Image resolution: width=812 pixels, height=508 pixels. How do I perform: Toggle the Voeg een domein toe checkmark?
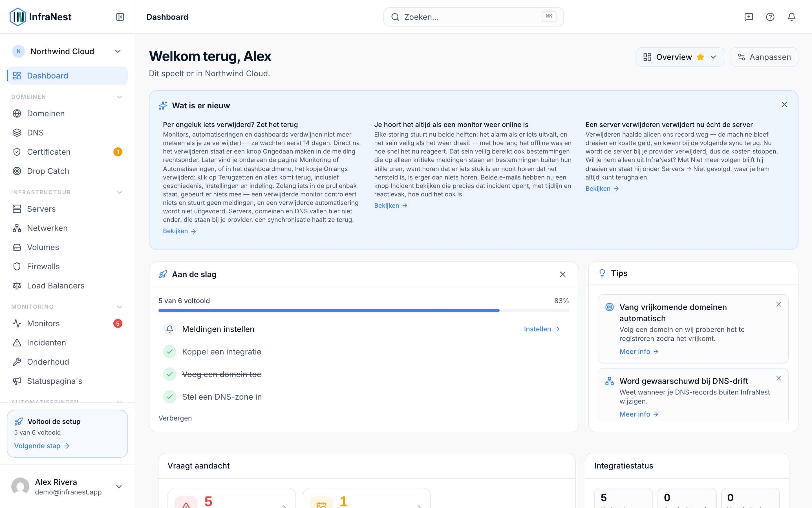170,374
